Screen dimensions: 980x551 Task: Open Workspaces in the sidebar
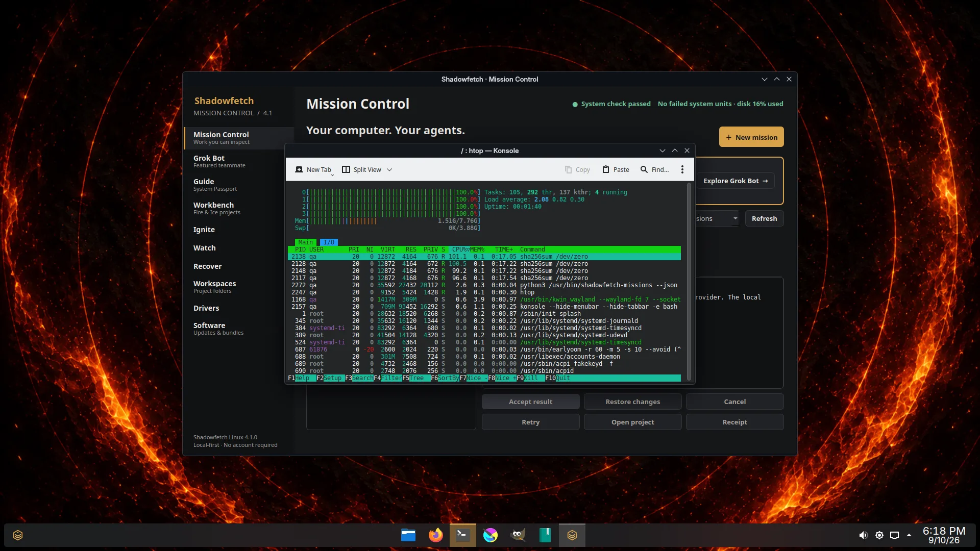click(239, 287)
